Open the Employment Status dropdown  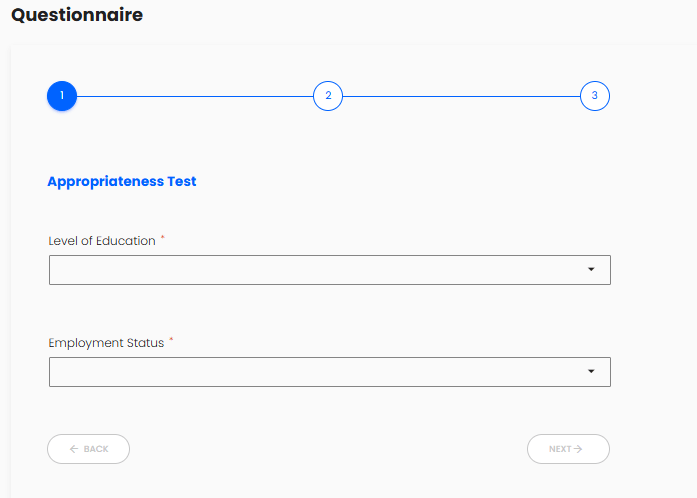[x=330, y=372]
